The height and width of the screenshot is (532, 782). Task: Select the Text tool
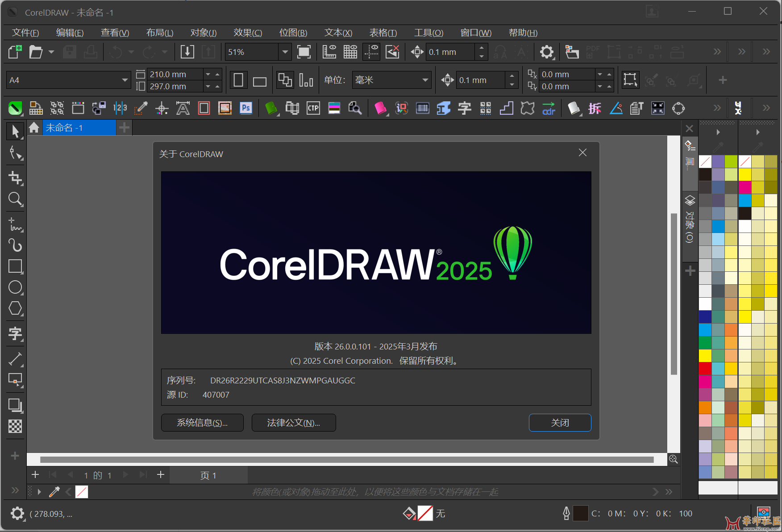pos(15,333)
